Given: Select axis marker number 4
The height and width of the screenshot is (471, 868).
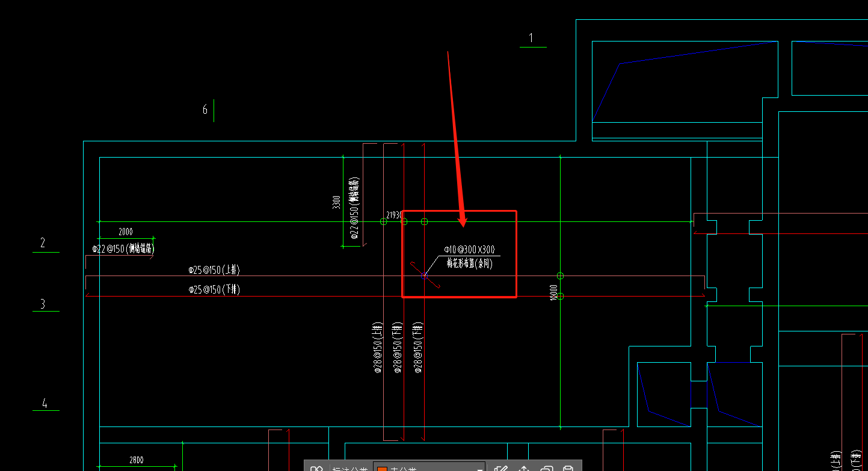Looking at the screenshot, I should coord(44,403).
